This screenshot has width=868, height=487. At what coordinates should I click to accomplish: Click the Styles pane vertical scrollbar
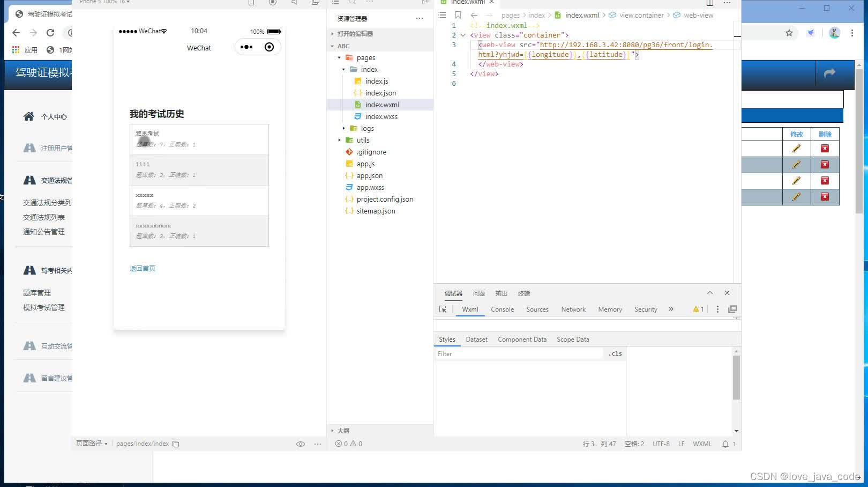(736, 377)
